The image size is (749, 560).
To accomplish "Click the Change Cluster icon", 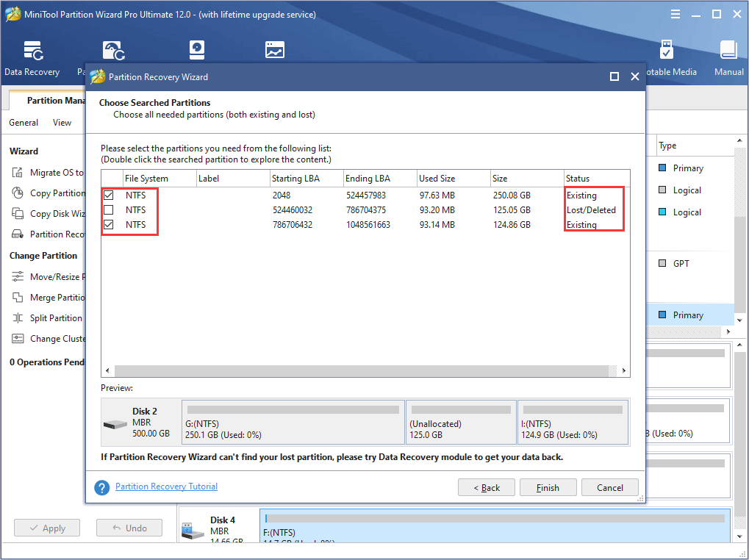I will coord(17,339).
